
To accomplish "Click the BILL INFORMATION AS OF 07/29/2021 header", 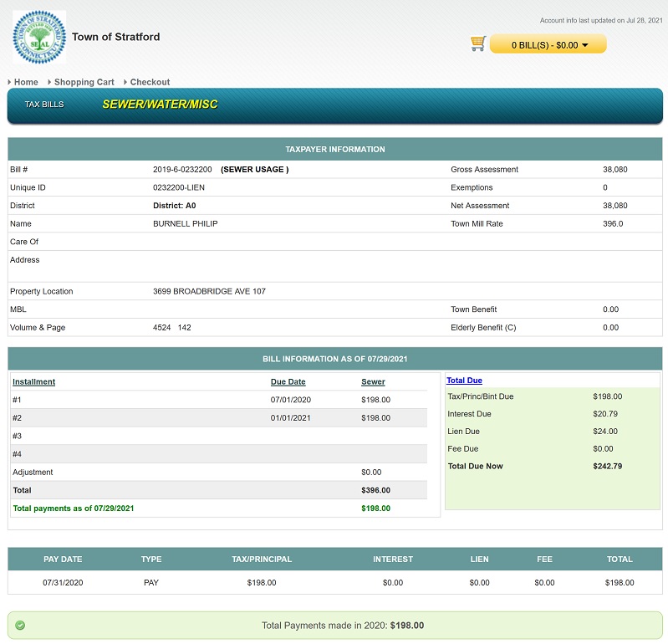I will tap(335, 359).
